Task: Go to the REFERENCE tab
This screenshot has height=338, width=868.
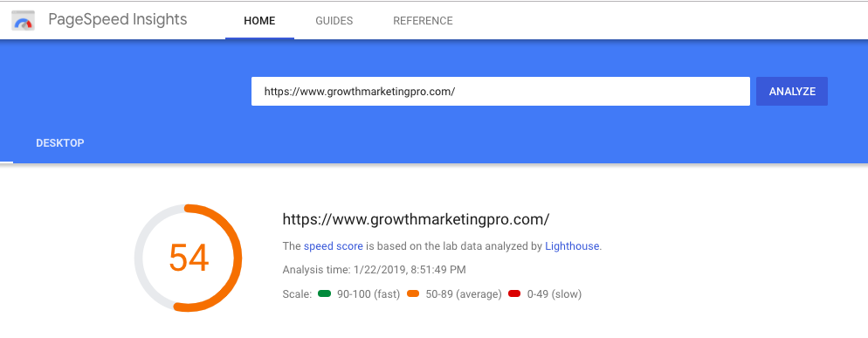Action: coord(423,21)
